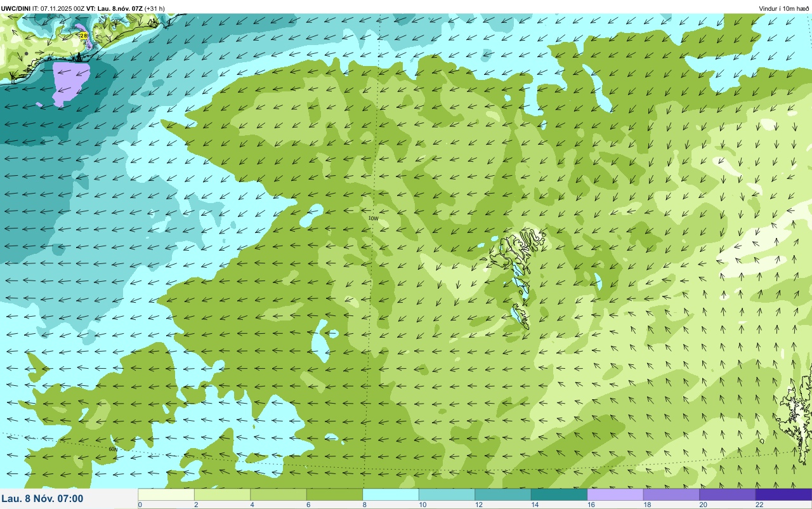Click the legend tick value '20'

coord(703,505)
